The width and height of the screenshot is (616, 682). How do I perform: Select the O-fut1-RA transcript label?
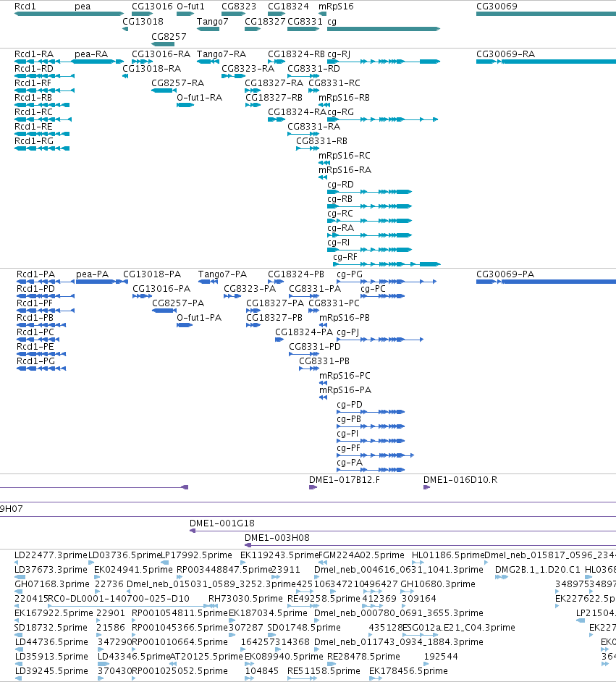pyautogui.click(x=200, y=98)
